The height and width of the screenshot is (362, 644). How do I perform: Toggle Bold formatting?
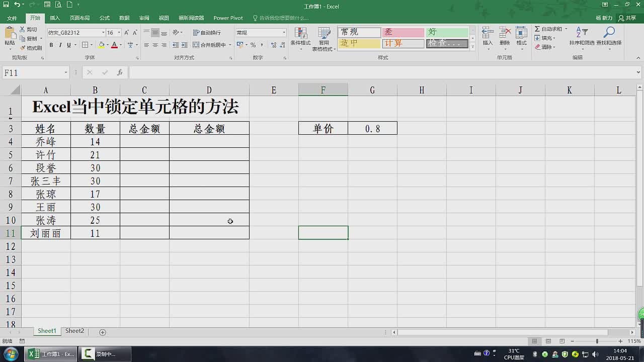click(51, 45)
